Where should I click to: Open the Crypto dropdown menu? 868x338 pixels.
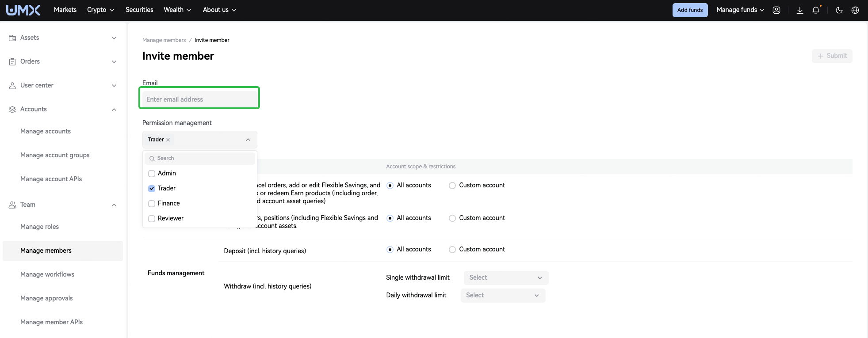pyautogui.click(x=100, y=10)
